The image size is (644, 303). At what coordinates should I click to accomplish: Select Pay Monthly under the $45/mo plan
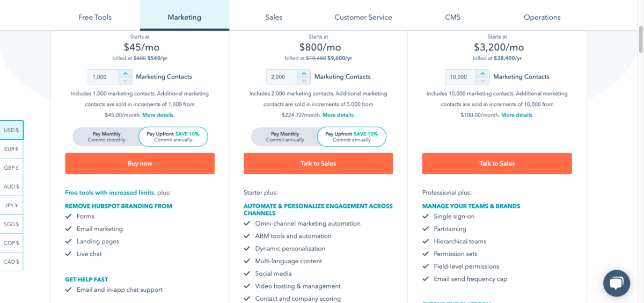click(x=106, y=137)
